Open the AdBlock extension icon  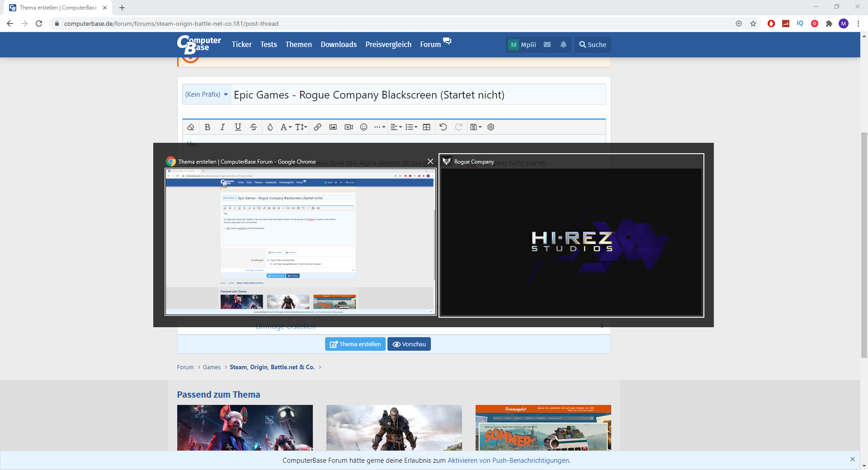click(x=771, y=23)
